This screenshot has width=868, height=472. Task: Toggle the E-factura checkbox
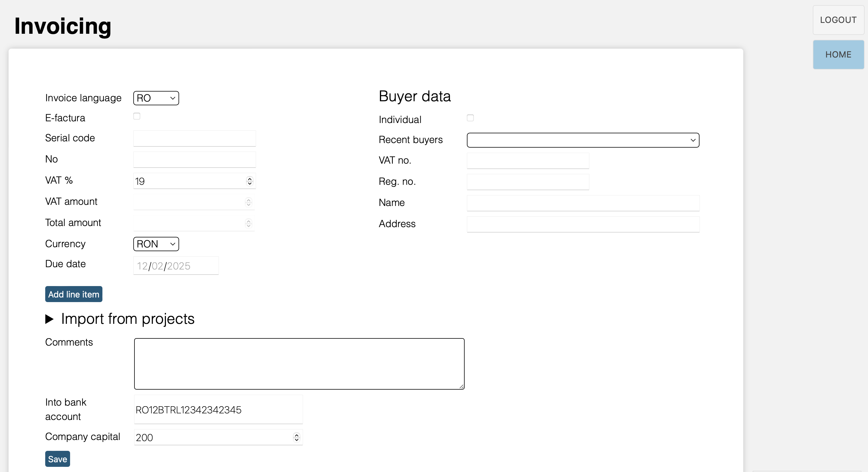tap(136, 116)
